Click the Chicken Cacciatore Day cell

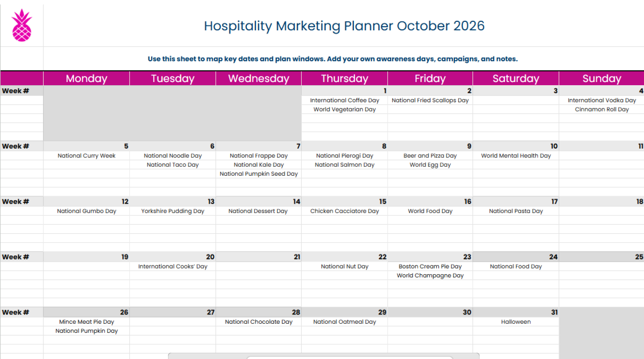coord(345,211)
